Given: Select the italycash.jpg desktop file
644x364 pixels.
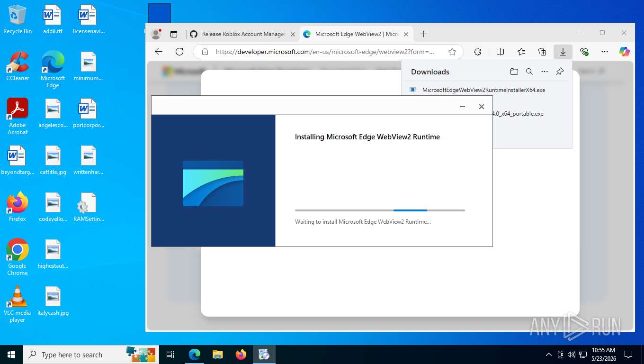Looking at the screenshot, I should tap(53, 301).
